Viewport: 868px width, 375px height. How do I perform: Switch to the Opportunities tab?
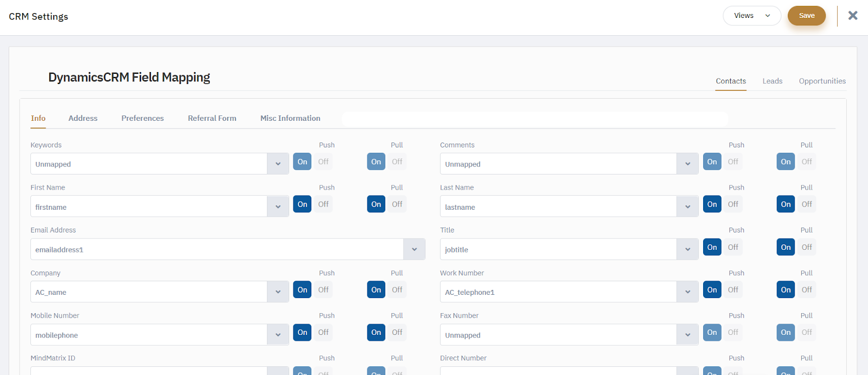[822, 81]
